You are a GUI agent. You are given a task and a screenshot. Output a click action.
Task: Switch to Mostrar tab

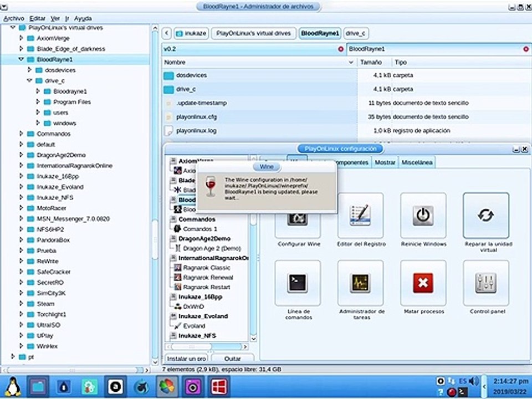pos(385,162)
